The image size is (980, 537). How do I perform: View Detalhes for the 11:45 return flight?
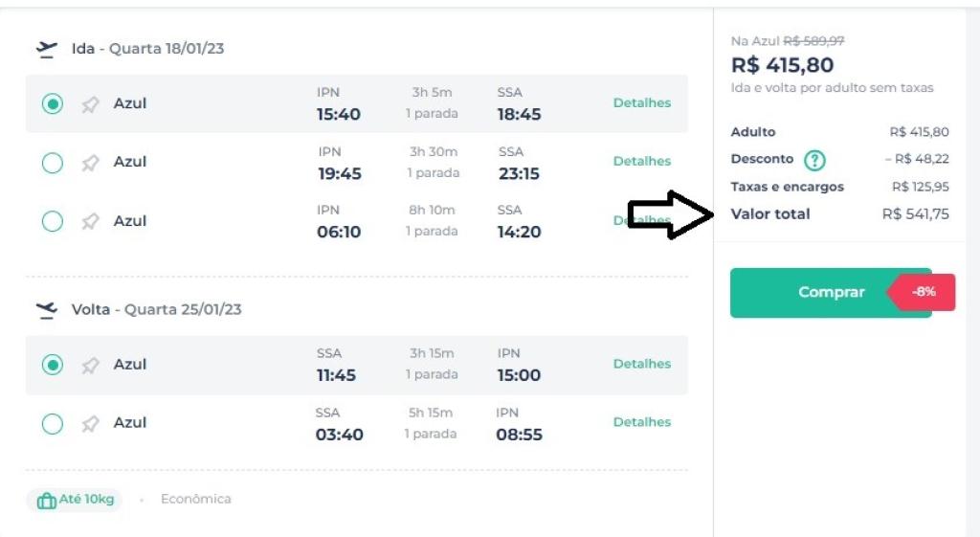641,364
